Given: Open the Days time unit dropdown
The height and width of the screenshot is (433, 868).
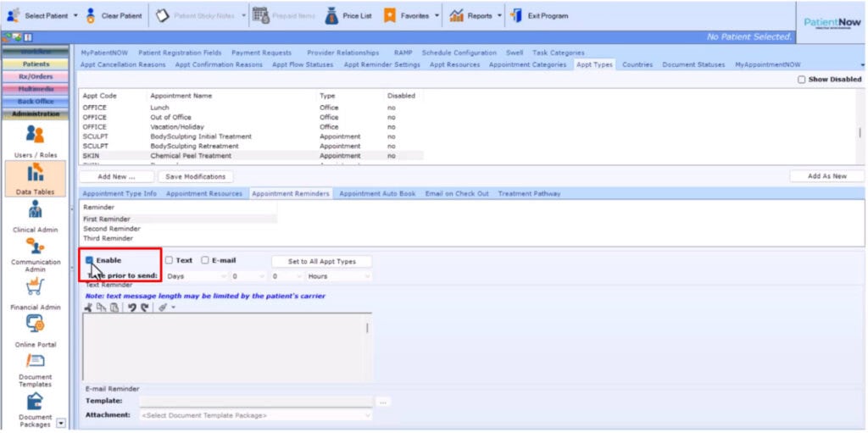Looking at the screenshot, I should point(197,276).
